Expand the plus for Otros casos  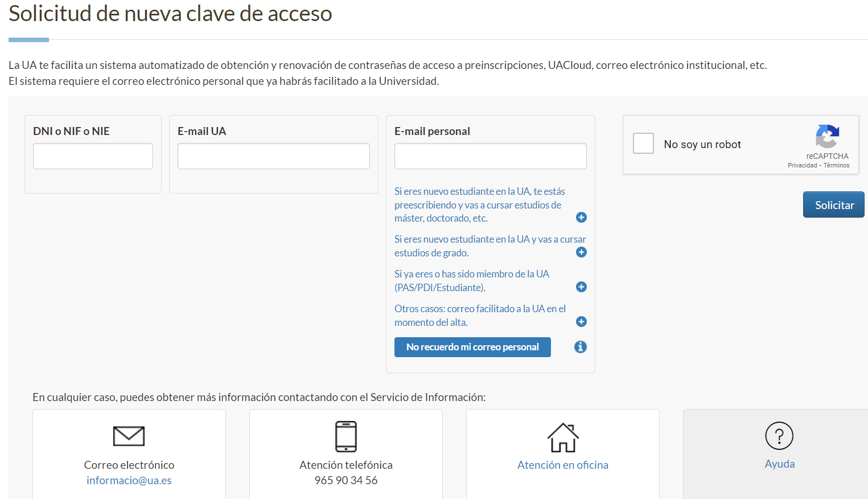click(581, 322)
